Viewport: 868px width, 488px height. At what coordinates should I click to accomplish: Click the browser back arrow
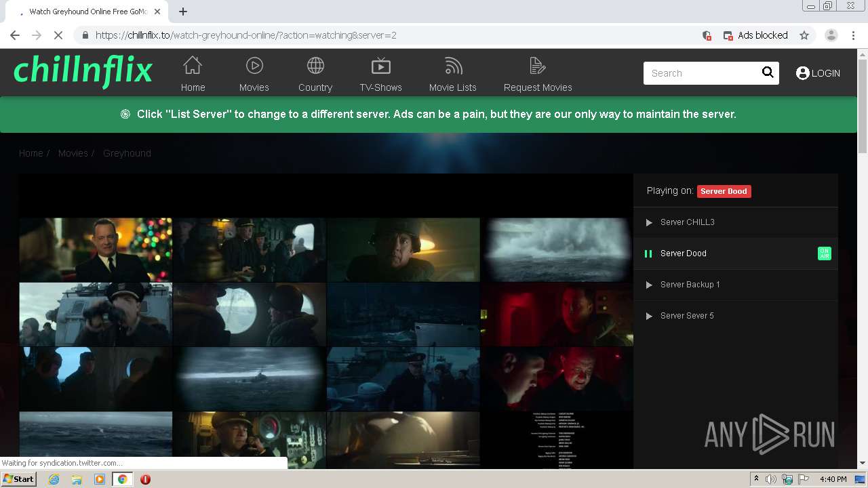click(15, 35)
